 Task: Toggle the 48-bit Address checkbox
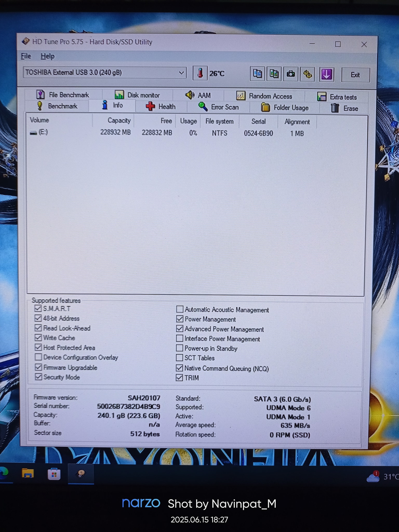(x=38, y=318)
